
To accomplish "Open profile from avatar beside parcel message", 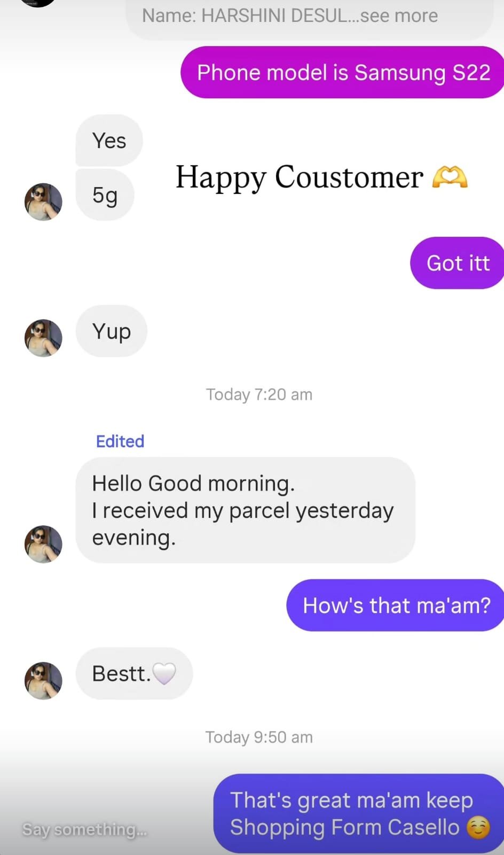I will pyautogui.click(x=43, y=544).
